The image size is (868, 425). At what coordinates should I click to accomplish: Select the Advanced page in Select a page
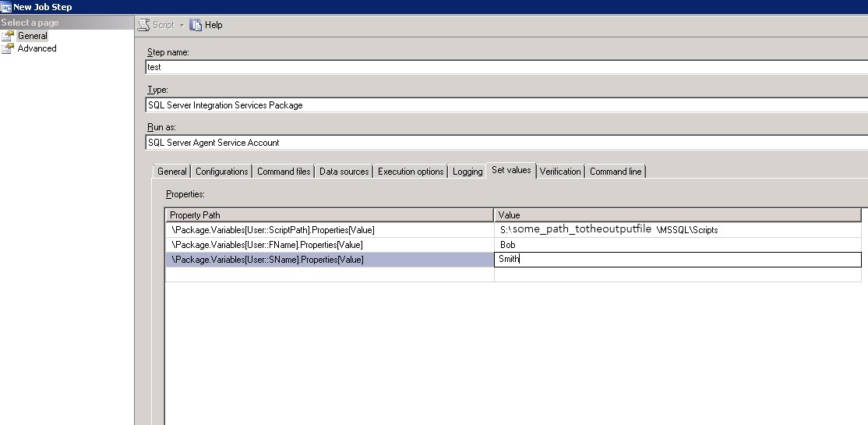tap(37, 49)
